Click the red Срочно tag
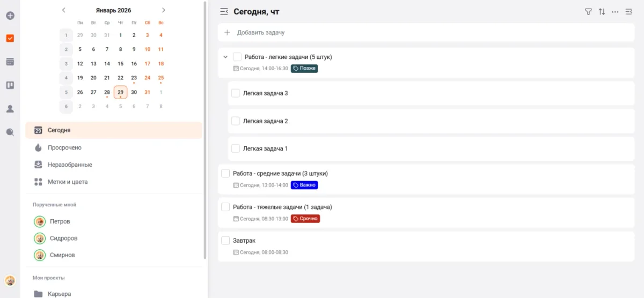Image resolution: width=644 pixels, height=298 pixels. [305, 219]
